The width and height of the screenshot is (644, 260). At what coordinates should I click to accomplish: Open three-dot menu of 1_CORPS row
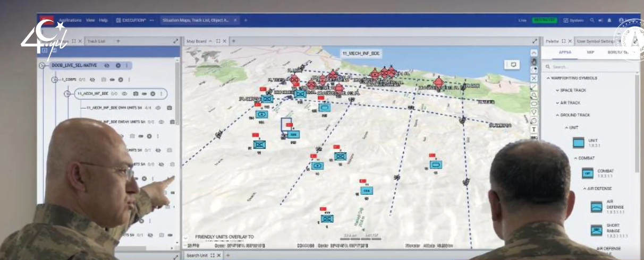coord(128,80)
